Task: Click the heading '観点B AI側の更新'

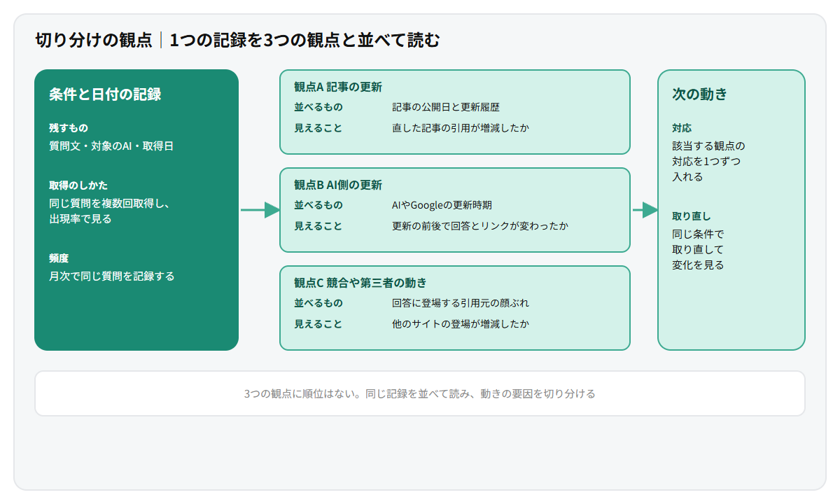Action: pos(338,185)
